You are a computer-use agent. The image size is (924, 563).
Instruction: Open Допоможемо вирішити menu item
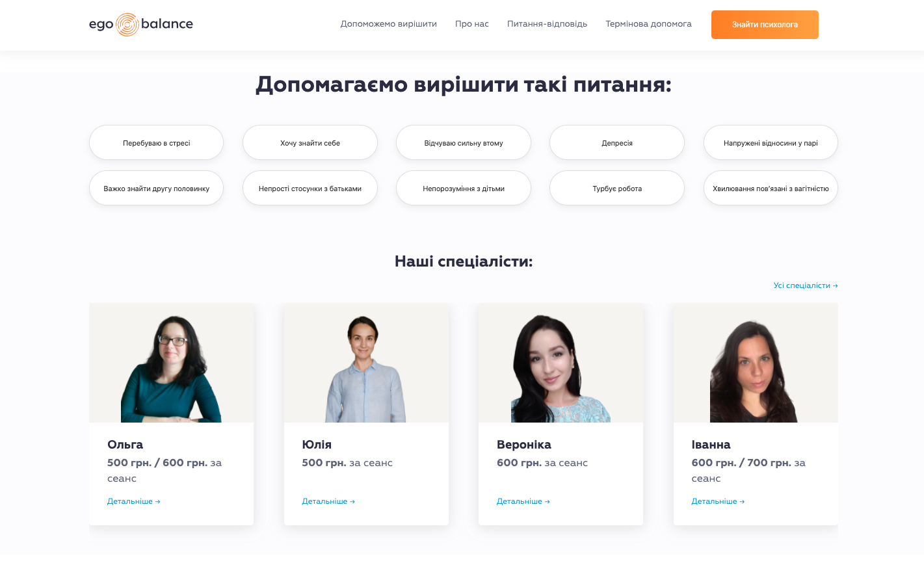tap(389, 24)
